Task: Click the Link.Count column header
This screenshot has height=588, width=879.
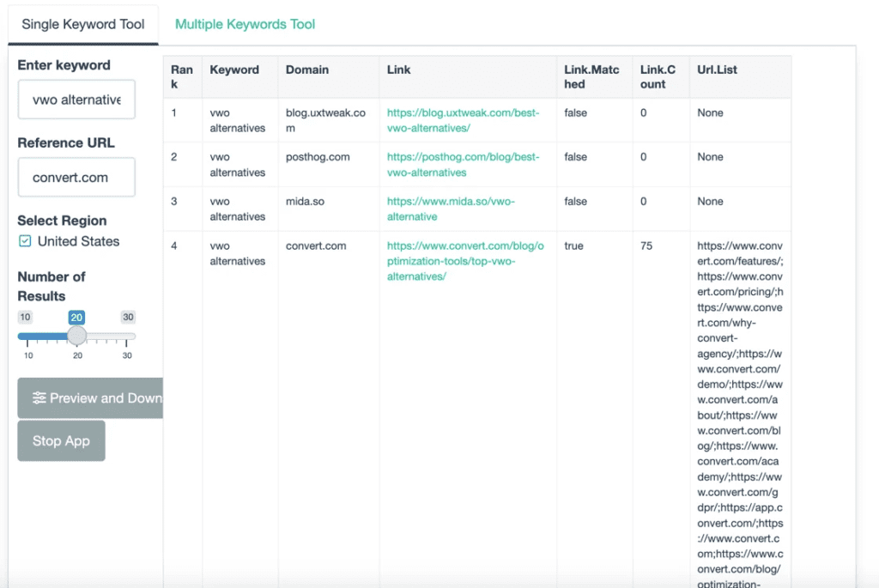Action: coord(661,76)
